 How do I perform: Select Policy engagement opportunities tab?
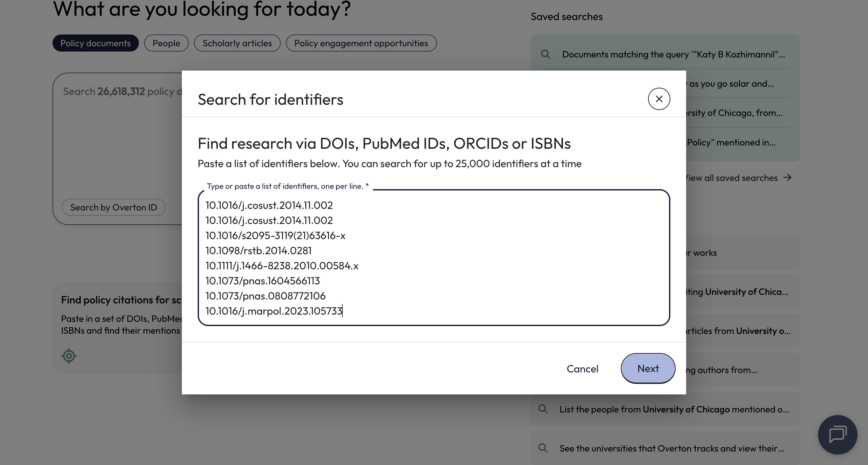coord(361,43)
